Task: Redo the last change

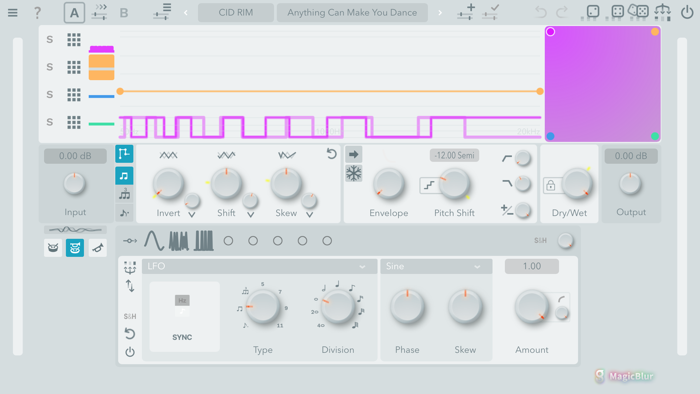Action: pyautogui.click(x=562, y=12)
